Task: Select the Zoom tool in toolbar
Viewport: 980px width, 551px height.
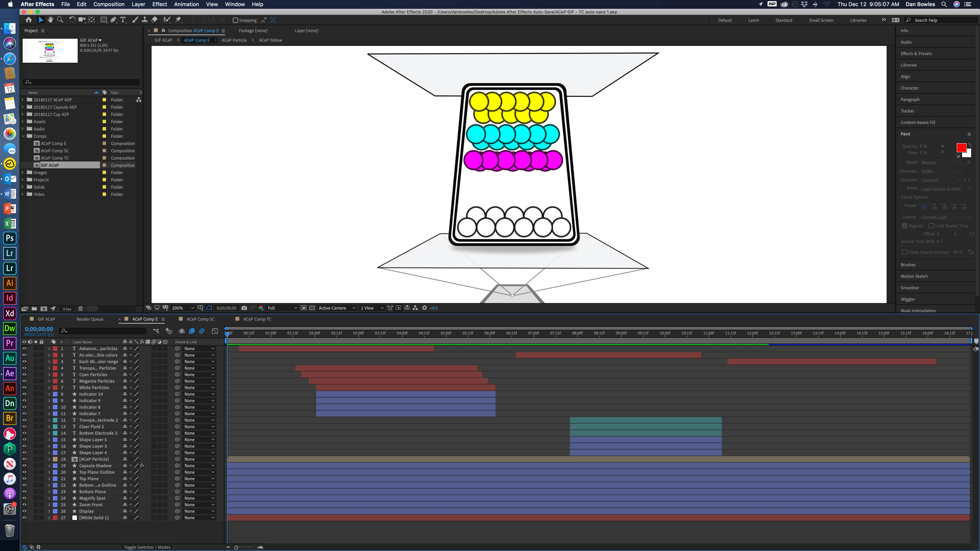Action: [x=60, y=20]
